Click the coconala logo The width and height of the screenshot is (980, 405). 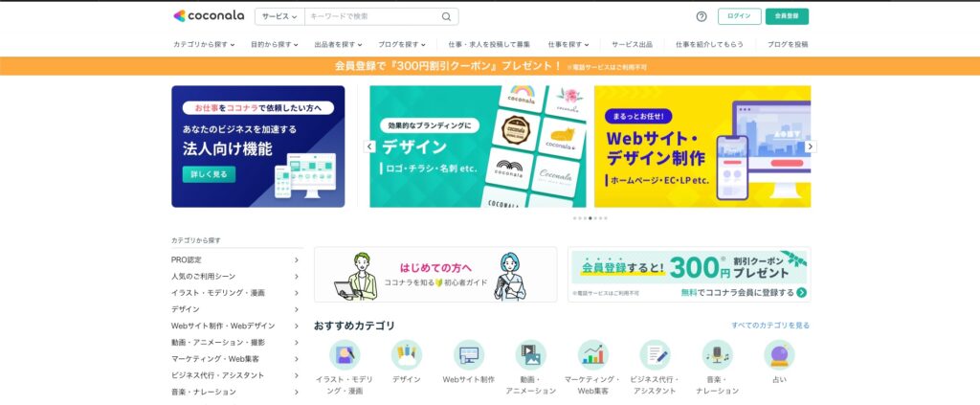coord(209,16)
